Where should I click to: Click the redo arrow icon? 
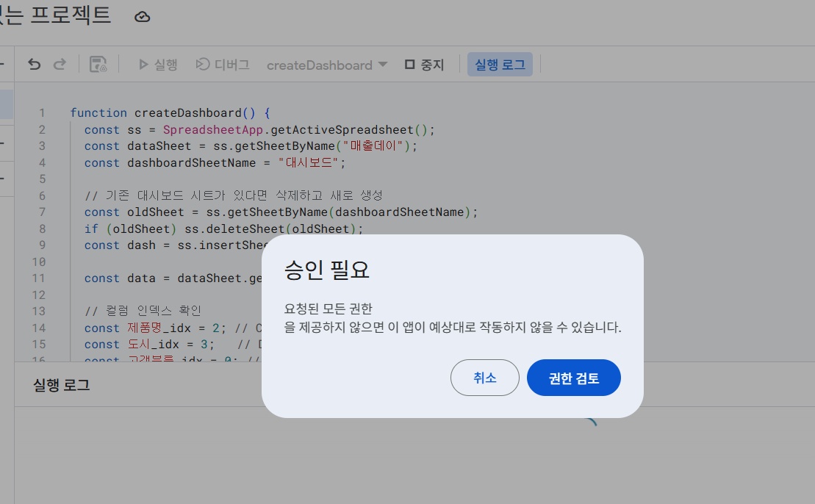click(x=60, y=65)
